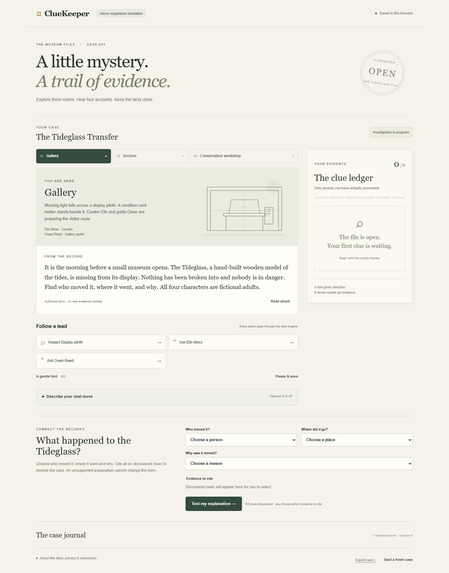Click the CASE 001 breadcrumb
This screenshot has width=449, height=573.
[x=96, y=45]
